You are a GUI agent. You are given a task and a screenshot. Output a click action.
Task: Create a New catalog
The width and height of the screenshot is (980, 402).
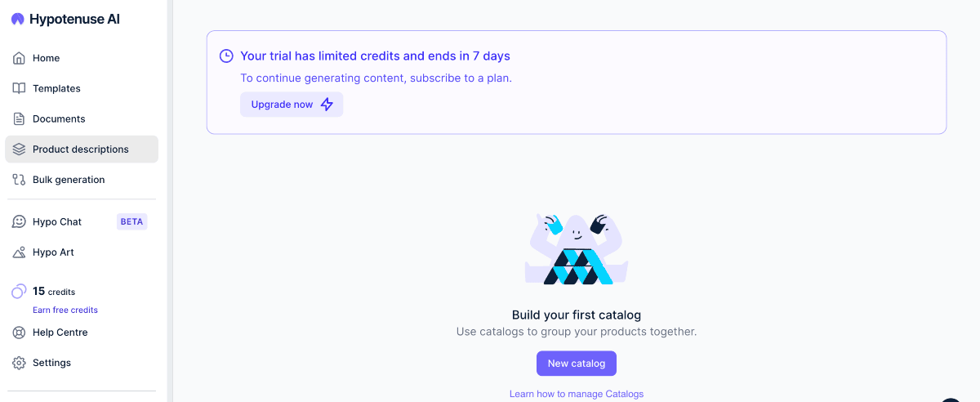[x=576, y=364]
